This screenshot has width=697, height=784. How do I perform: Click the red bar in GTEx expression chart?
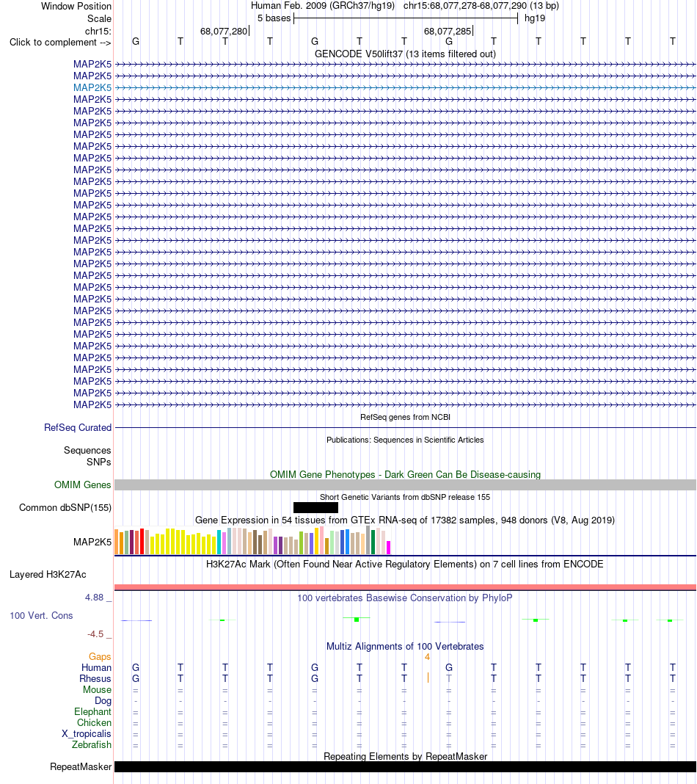[x=142, y=542]
